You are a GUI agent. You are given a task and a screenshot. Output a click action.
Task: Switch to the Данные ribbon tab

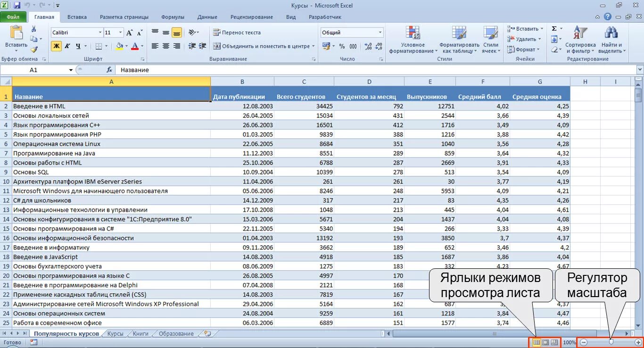pyautogui.click(x=207, y=17)
